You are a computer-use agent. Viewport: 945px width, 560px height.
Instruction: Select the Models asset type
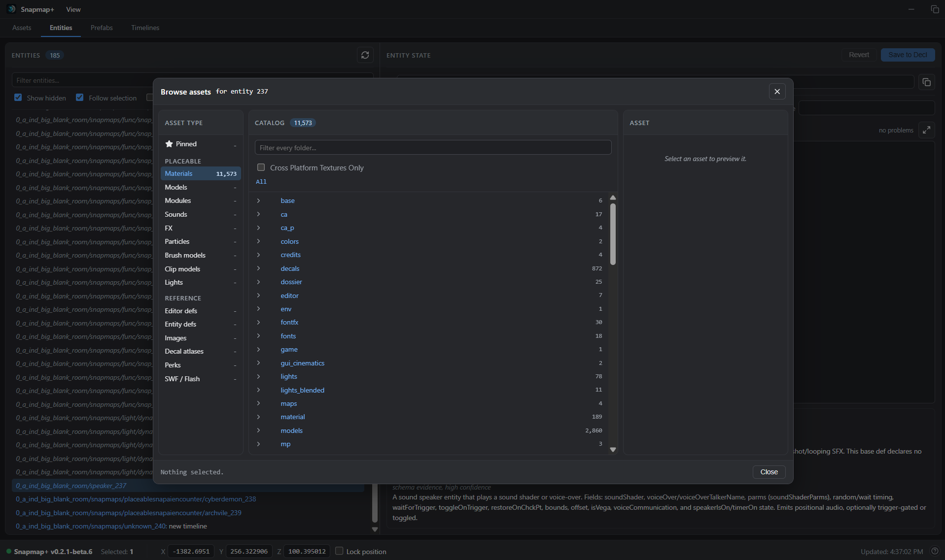point(201,187)
